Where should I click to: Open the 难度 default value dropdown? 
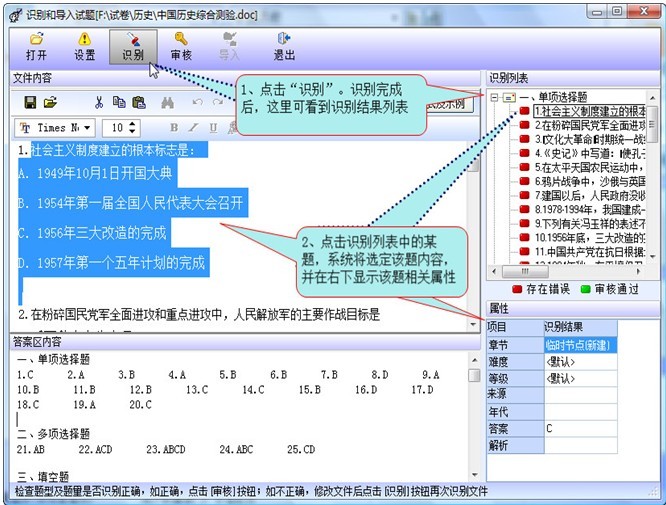(x=580, y=362)
